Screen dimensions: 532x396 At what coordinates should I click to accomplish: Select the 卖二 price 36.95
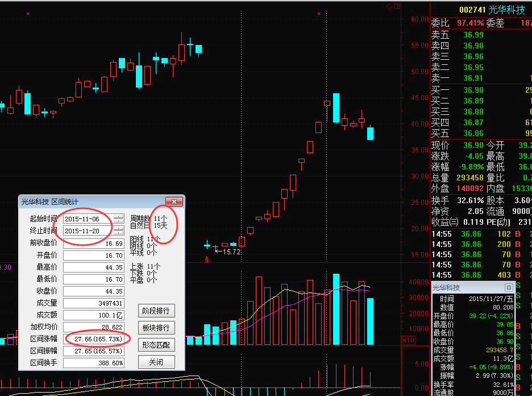(x=473, y=67)
